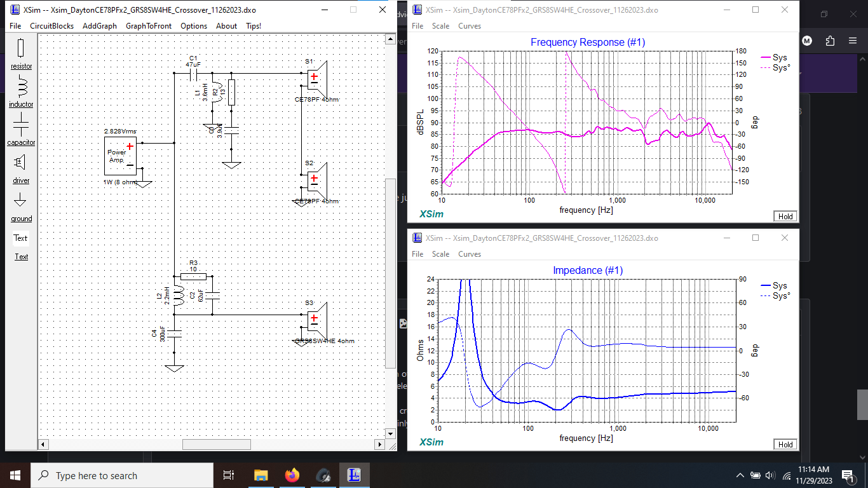Image resolution: width=868 pixels, height=488 pixels.
Task: Select driver S1 CE78PF speaker
Action: click(x=316, y=78)
